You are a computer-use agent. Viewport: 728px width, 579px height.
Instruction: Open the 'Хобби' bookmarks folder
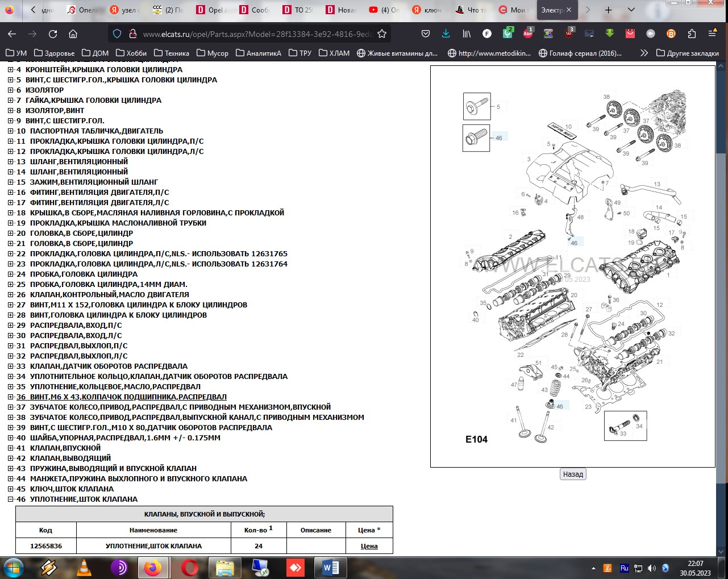[x=131, y=53]
